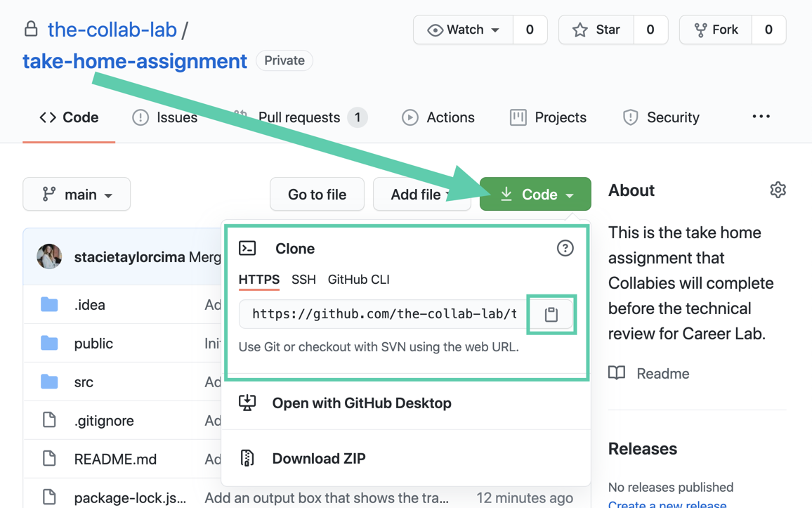
Task: Open clone help via the question mark icon
Action: (565, 248)
